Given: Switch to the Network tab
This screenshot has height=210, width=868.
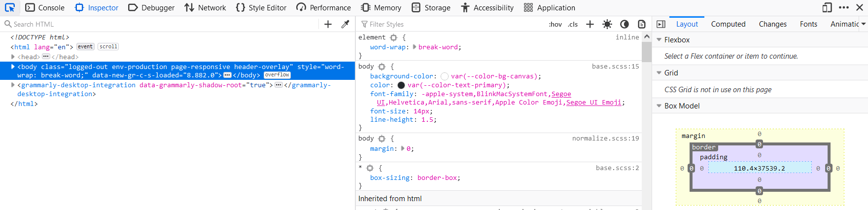Looking at the screenshot, I should point(205,7).
